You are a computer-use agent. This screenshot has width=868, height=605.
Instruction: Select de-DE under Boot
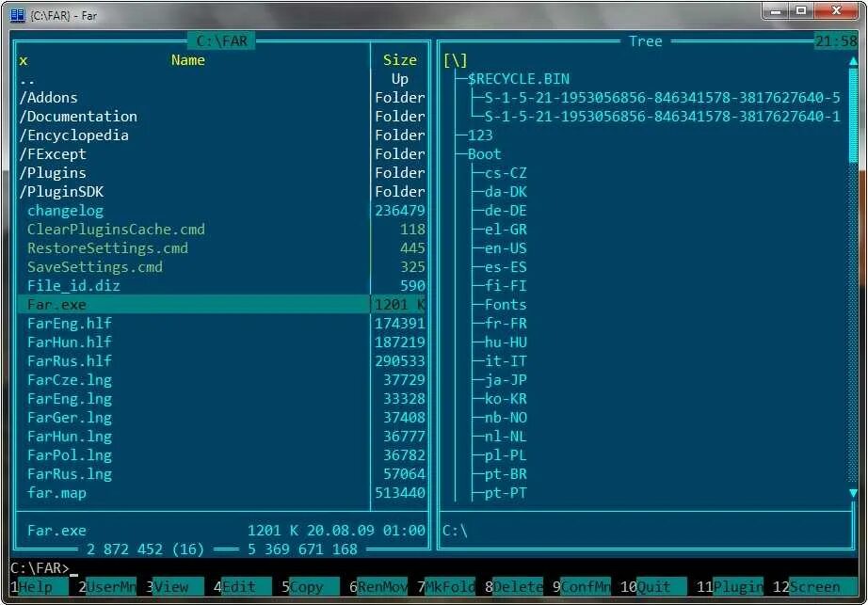[506, 210]
